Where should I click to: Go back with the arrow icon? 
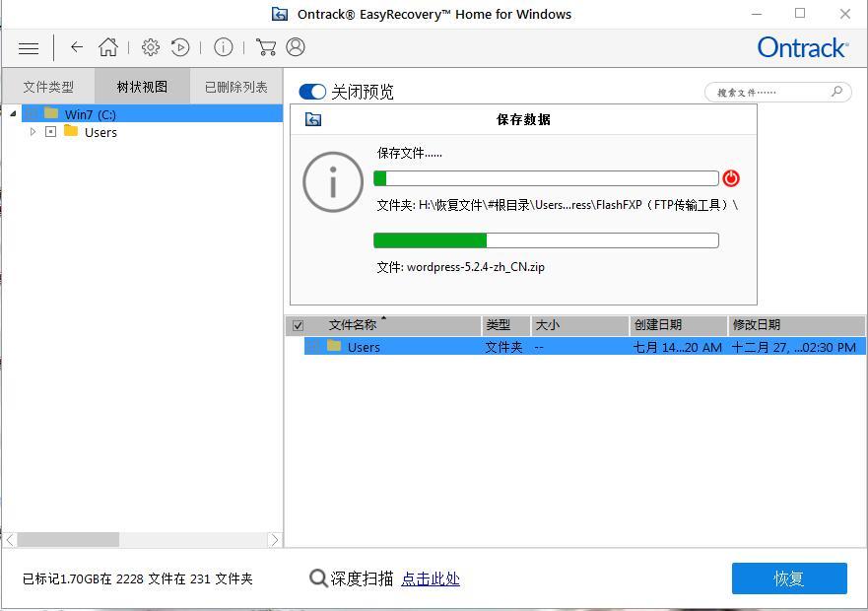coord(77,47)
